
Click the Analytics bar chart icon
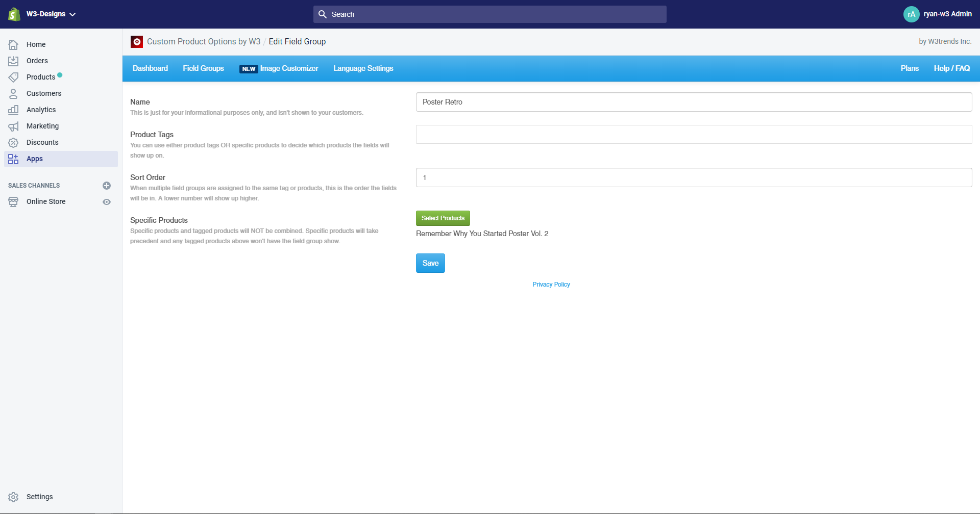tap(13, 110)
